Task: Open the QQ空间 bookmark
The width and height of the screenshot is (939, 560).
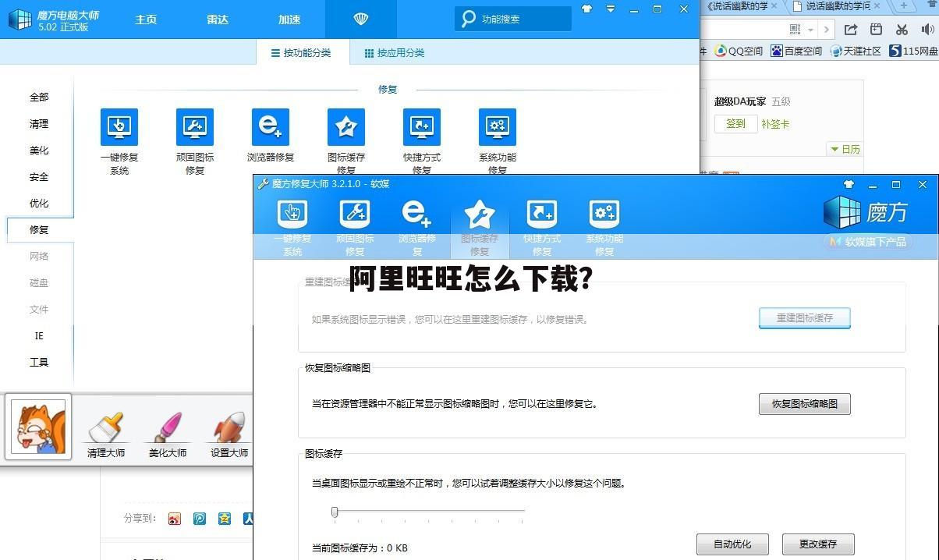Action: click(x=739, y=51)
